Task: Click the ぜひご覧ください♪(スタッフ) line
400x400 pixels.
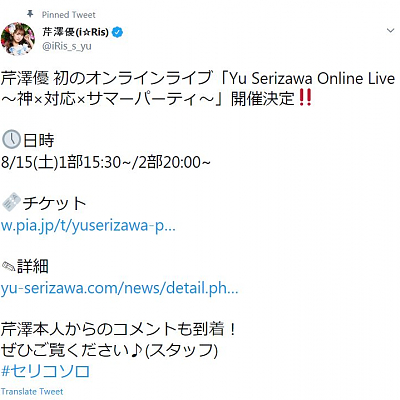Action: pos(109,350)
